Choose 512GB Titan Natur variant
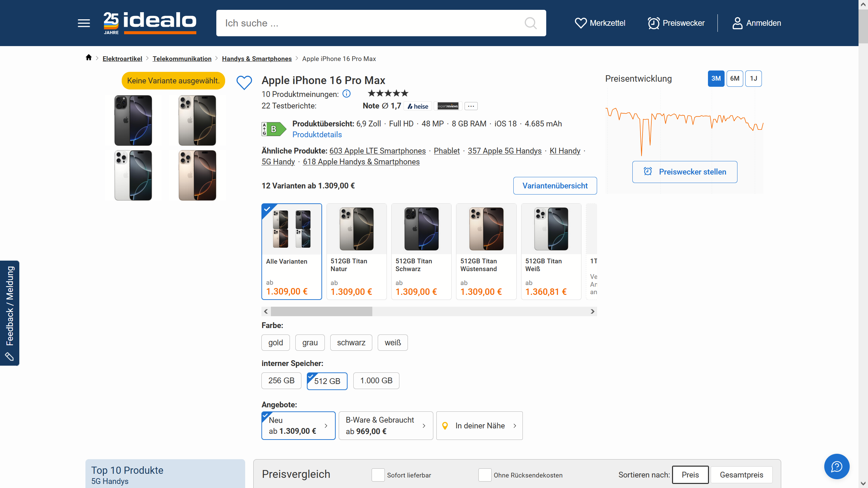 pyautogui.click(x=356, y=251)
